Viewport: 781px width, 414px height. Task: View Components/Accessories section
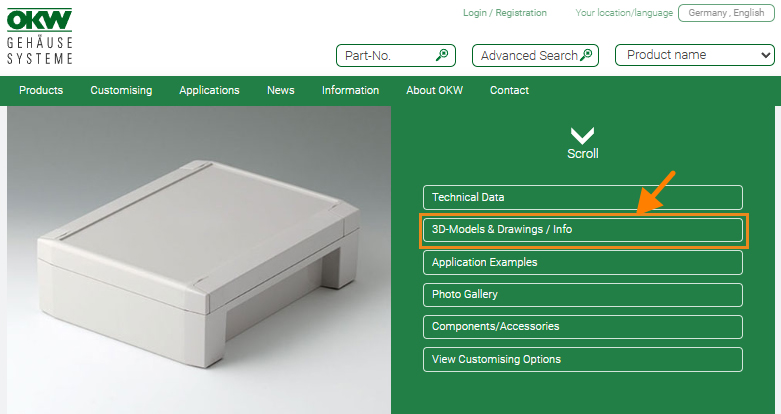click(582, 327)
